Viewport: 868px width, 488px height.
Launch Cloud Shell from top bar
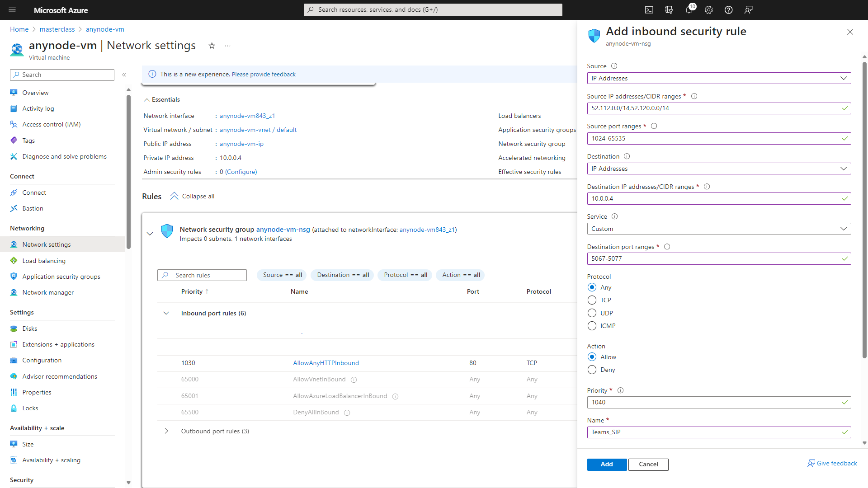point(649,10)
